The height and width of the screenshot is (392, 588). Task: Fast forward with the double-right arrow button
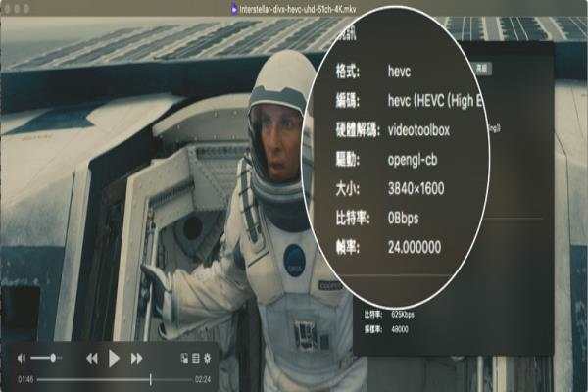pyautogui.click(x=136, y=359)
